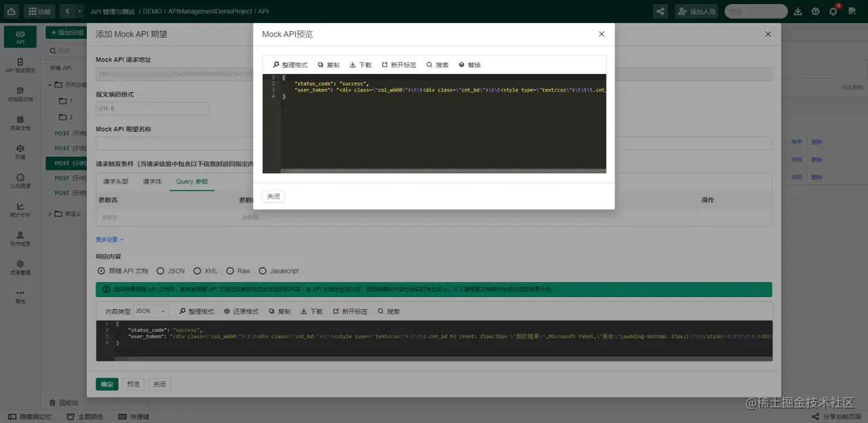Click the 关闭 button in the preview dialog
Viewport: 868px width, 423px height.
pos(273,196)
